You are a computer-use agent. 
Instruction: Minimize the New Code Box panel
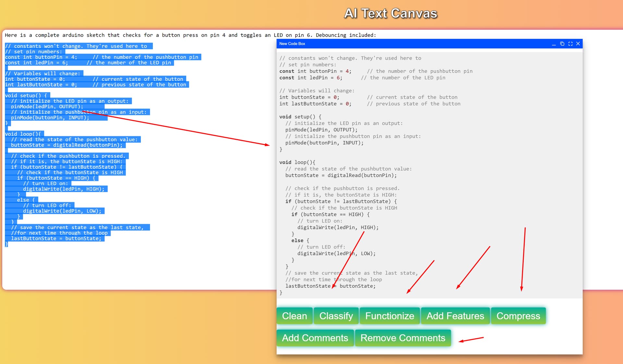click(x=554, y=44)
